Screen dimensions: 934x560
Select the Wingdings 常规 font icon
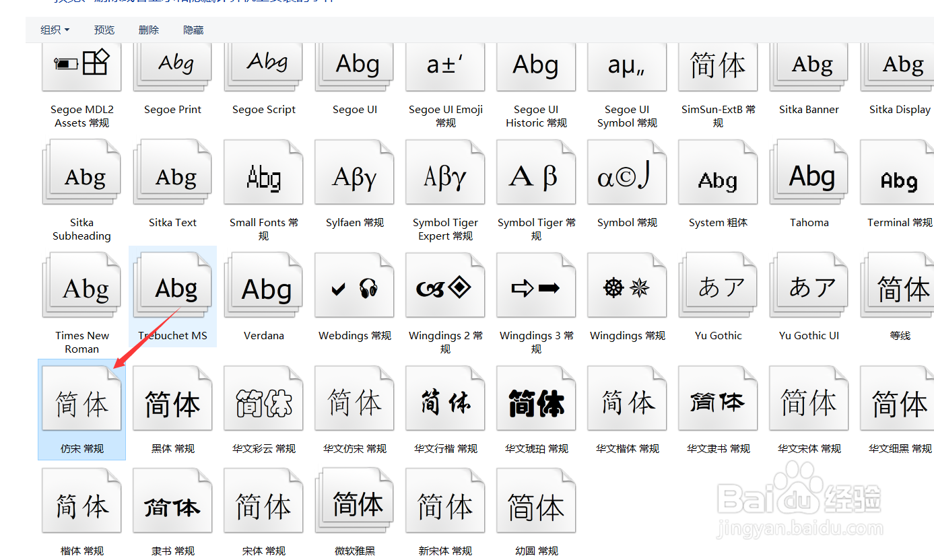point(627,284)
